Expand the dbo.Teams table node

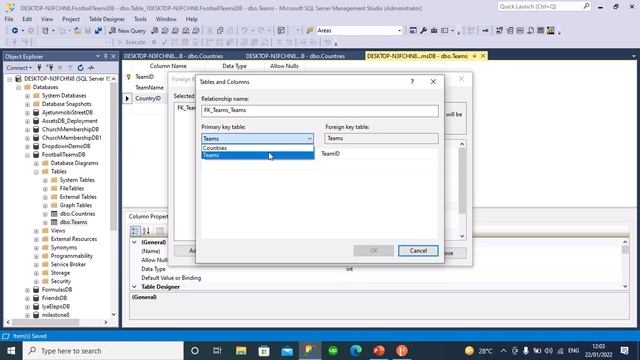point(45,222)
